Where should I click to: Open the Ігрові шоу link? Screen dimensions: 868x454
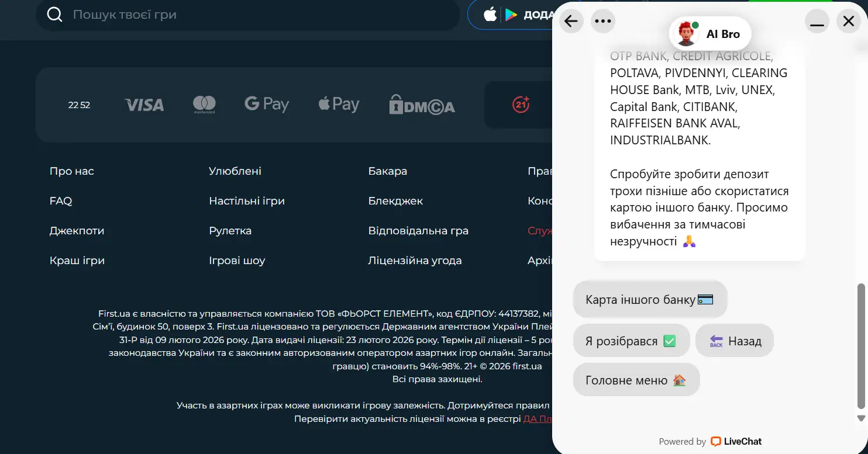[x=237, y=261]
